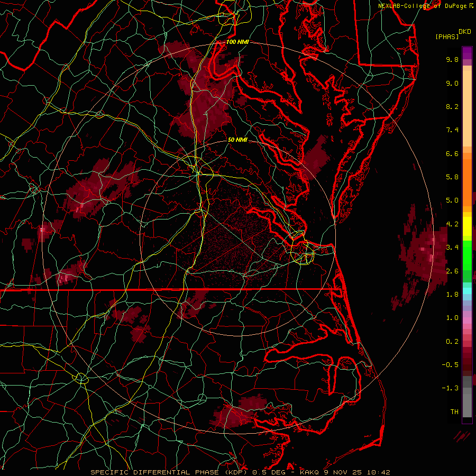Click the 6.6 value on the scale

click(x=452, y=153)
